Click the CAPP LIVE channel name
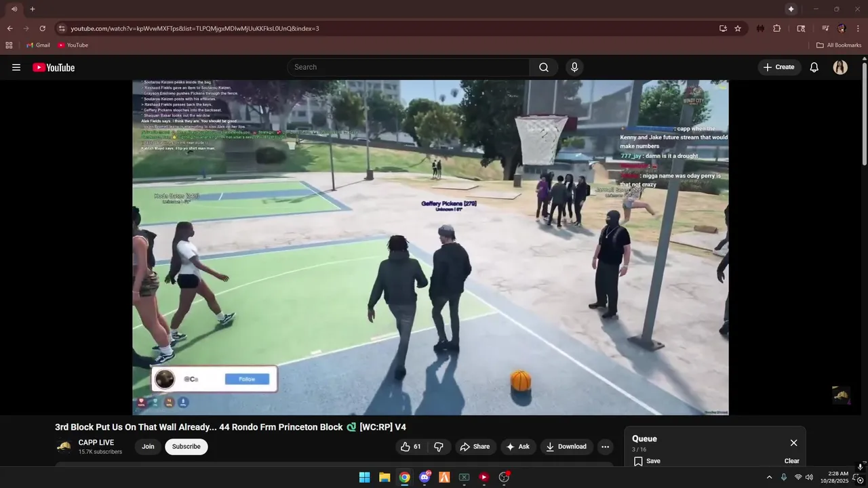This screenshot has width=868, height=488. (96, 443)
